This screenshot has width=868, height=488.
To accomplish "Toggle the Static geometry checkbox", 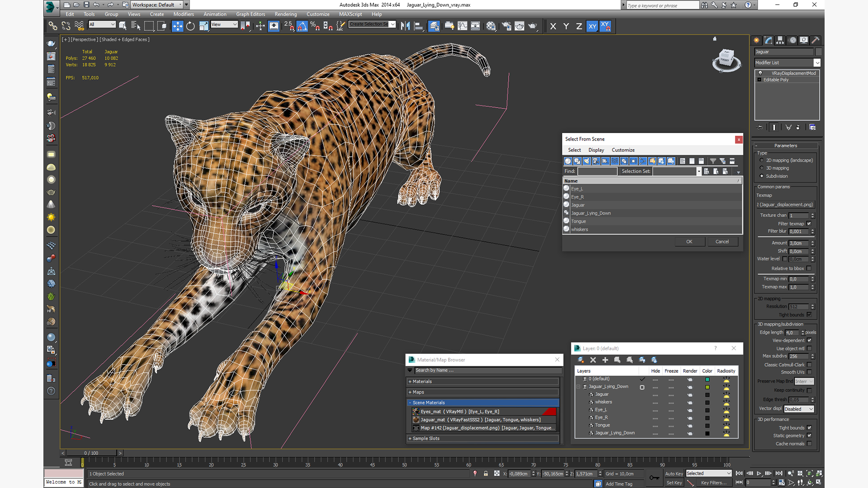I will tap(809, 436).
